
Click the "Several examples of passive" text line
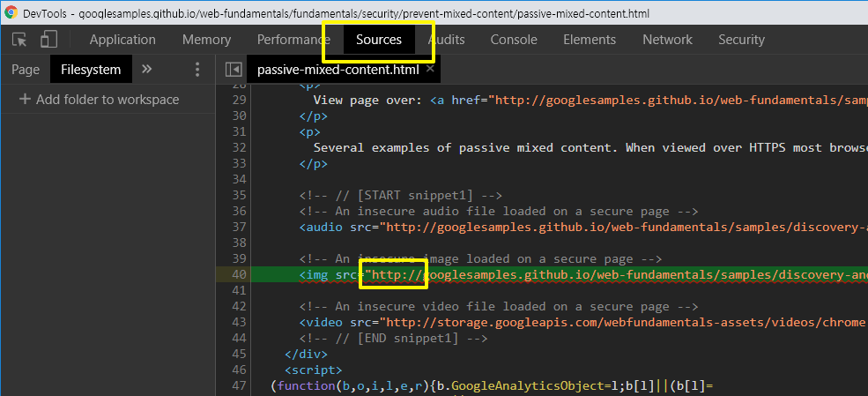pyautogui.click(x=590, y=148)
